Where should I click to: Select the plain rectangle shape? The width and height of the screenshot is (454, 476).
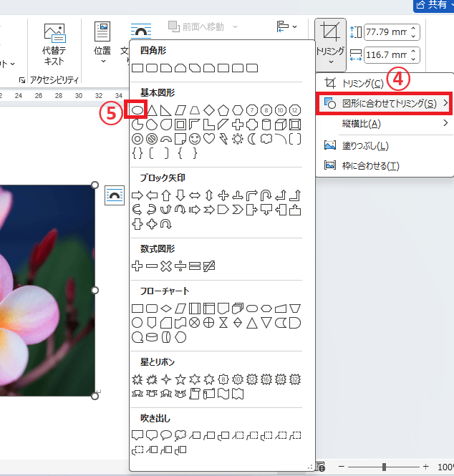(137, 68)
